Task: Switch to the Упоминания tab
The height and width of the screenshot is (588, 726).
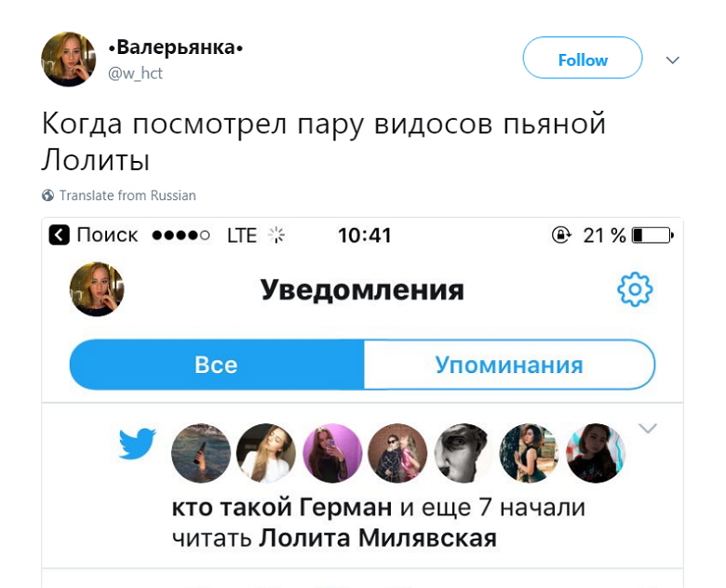Action: click(508, 365)
